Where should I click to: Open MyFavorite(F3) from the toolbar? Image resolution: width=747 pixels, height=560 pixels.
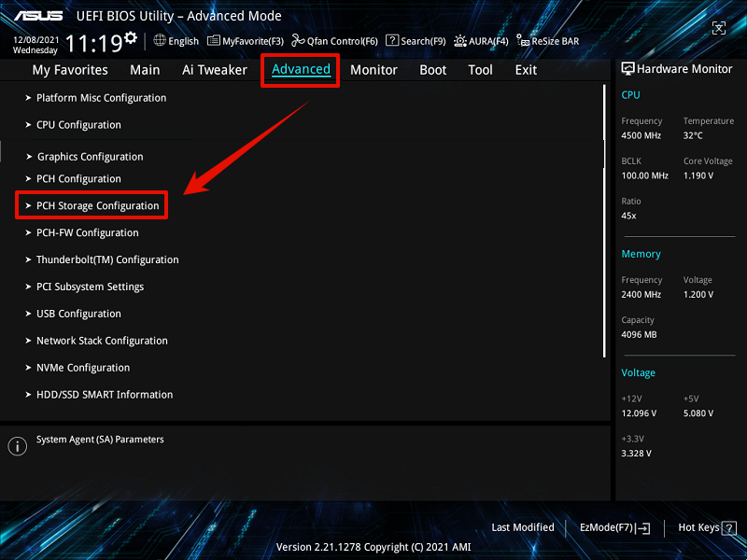[246, 41]
